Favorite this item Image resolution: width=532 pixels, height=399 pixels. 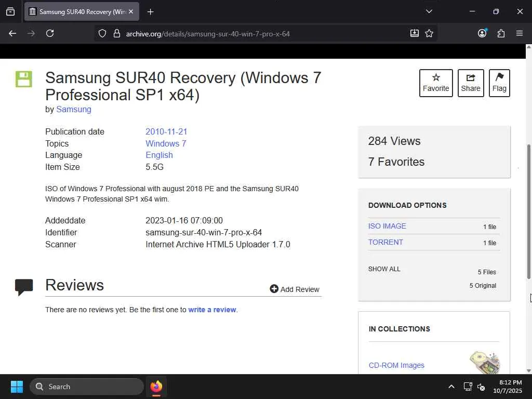[x=436, y=83]
